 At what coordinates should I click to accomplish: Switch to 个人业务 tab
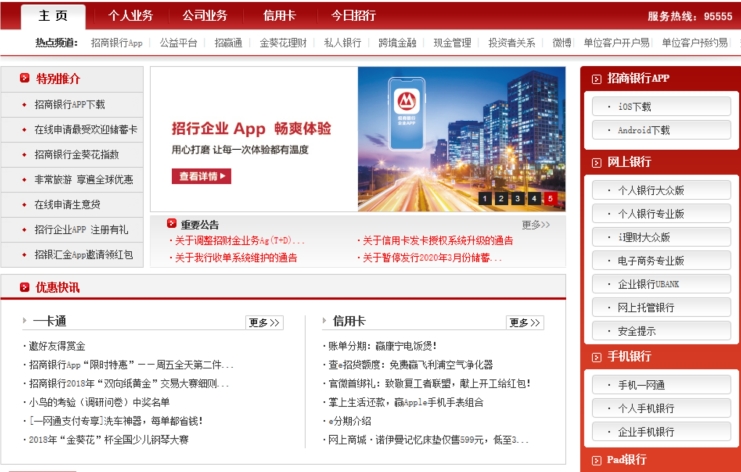pyautogui.click(x=130, y=16)
